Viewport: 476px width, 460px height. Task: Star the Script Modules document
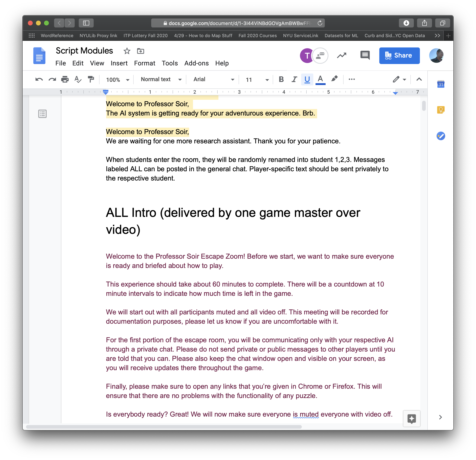[x=127, y=51]
